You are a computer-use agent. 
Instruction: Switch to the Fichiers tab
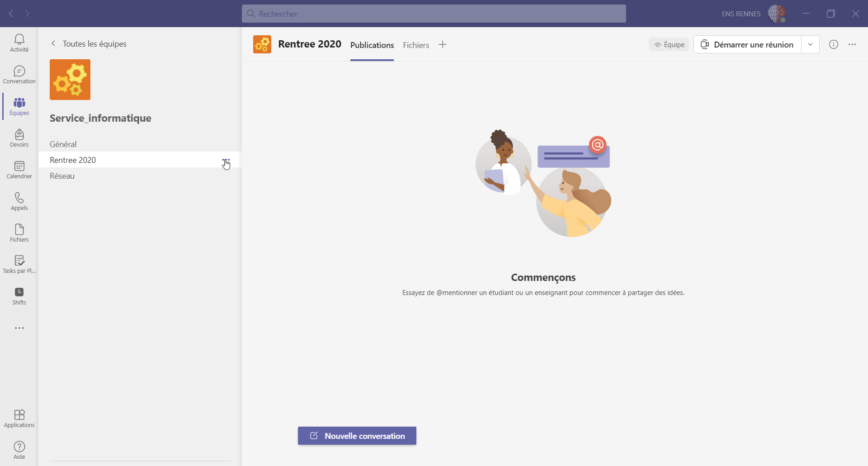coord(415,45)
